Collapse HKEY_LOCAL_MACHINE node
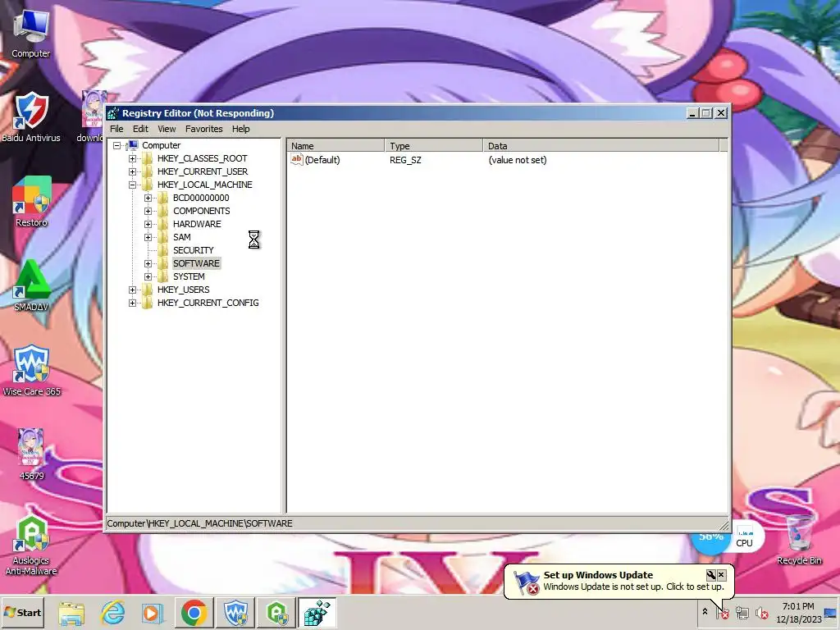Viewport: 840px width, 630px height. 132,185
